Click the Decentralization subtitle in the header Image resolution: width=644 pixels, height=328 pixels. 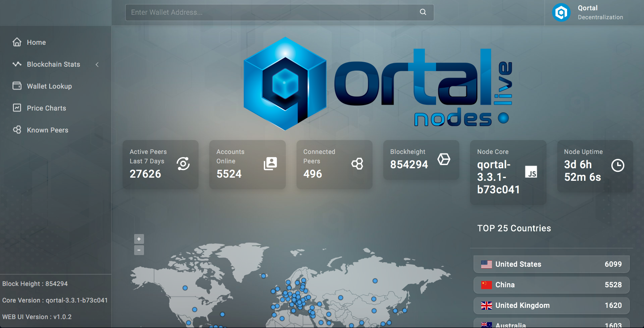point(600,17)
